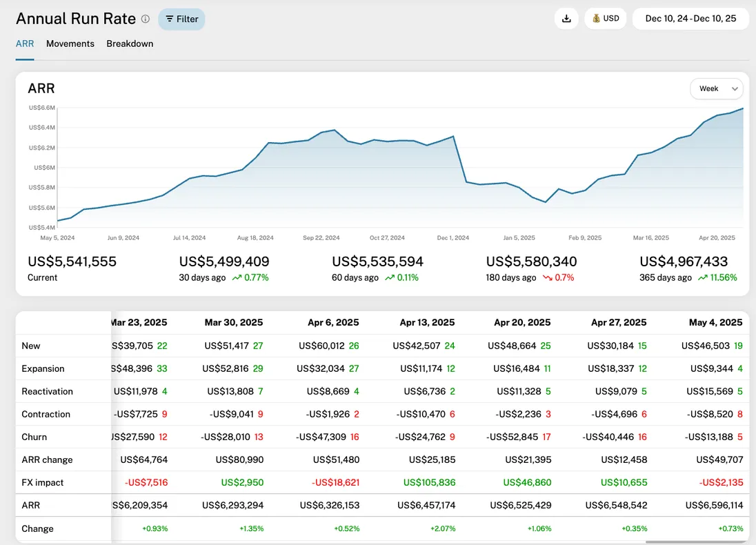Click the Dec 1, 2024 label on chart axis
The height and width of the screenshot is (545, 756).
coord(452,238)
